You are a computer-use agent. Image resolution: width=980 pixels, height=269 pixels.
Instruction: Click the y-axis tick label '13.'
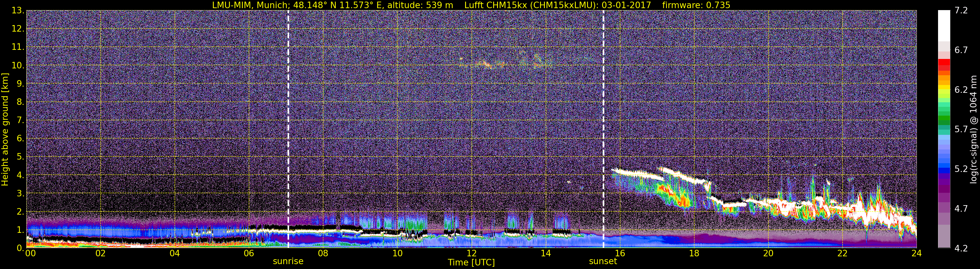(18, 11)
